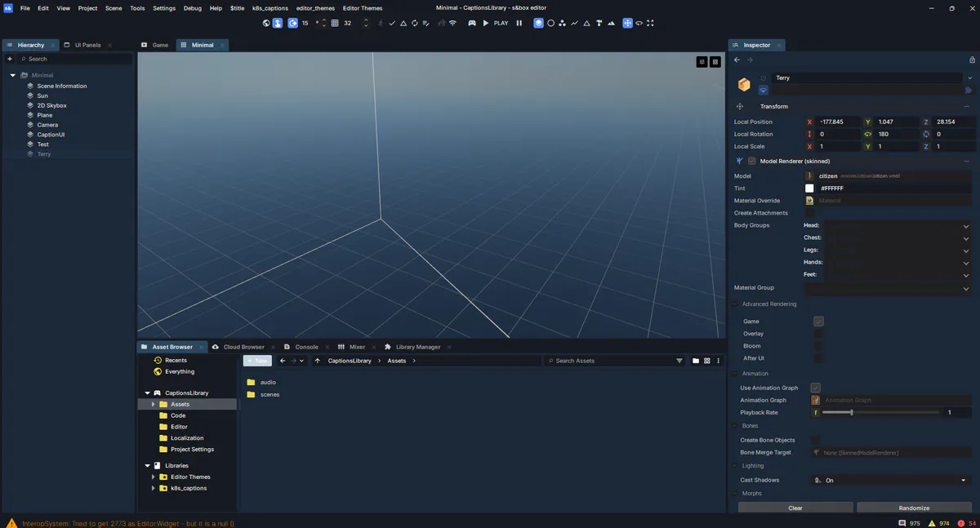
Task: Open the Head body group dropdown
Action: pos(897,225)
